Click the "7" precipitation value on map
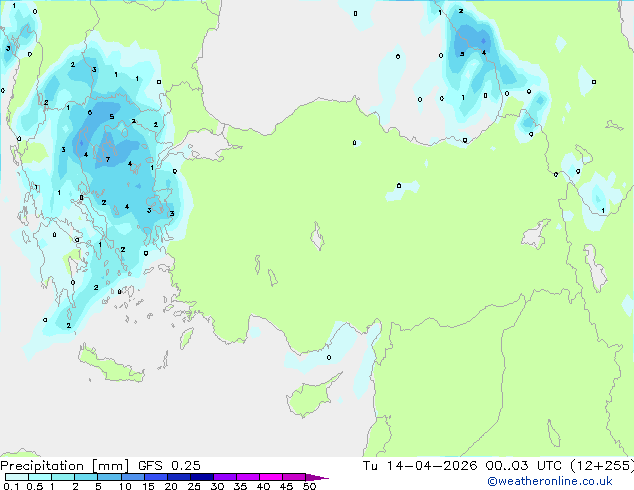The width and height of the screenshot is (634, 490). (x=108, y=159)
